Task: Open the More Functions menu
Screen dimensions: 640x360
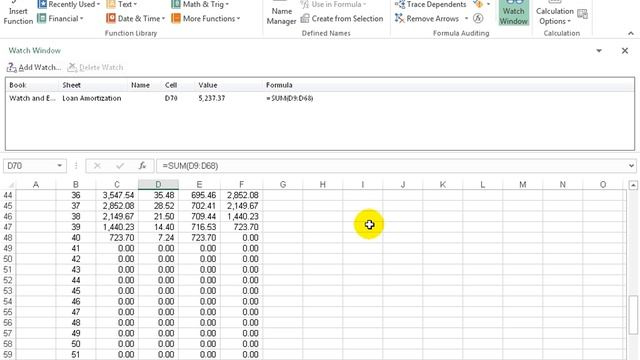Action: pos(206,18)
